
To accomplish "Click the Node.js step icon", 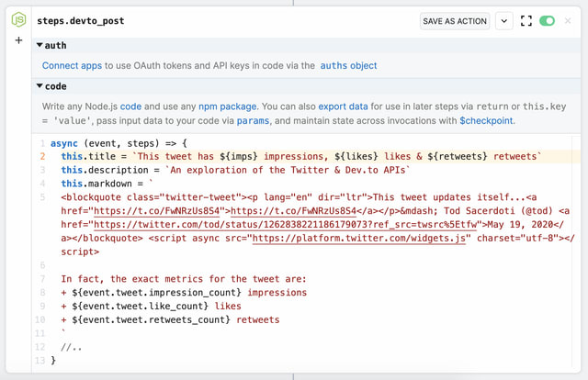I will tap(18, 19).
